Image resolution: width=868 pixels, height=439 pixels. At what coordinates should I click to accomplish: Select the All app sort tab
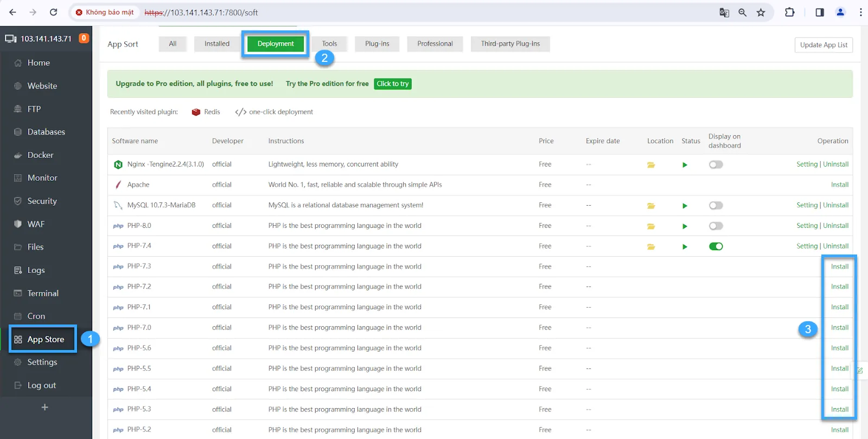point(173,44)
